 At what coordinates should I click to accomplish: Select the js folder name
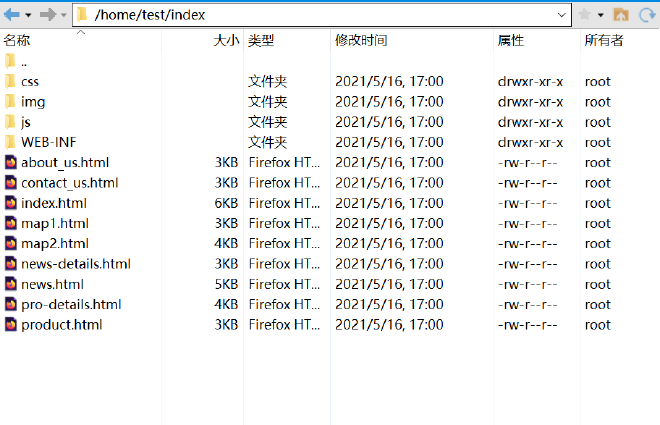tap(26, 122)
